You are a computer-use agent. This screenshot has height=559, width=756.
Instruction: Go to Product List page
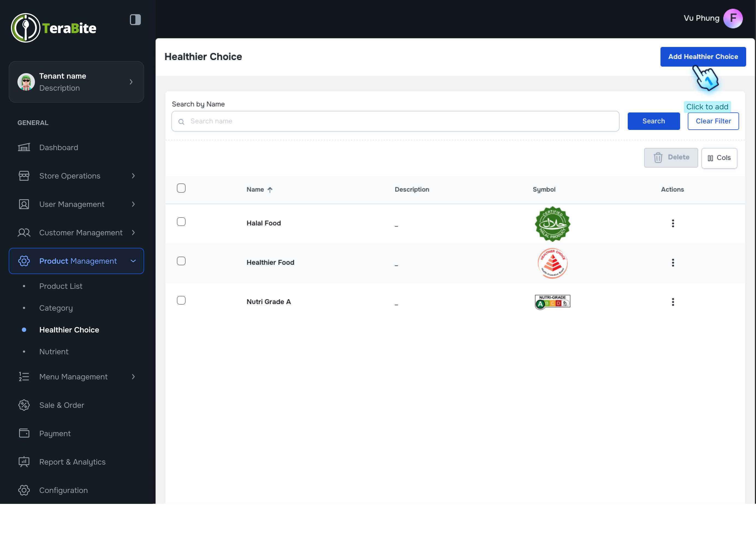61,286
